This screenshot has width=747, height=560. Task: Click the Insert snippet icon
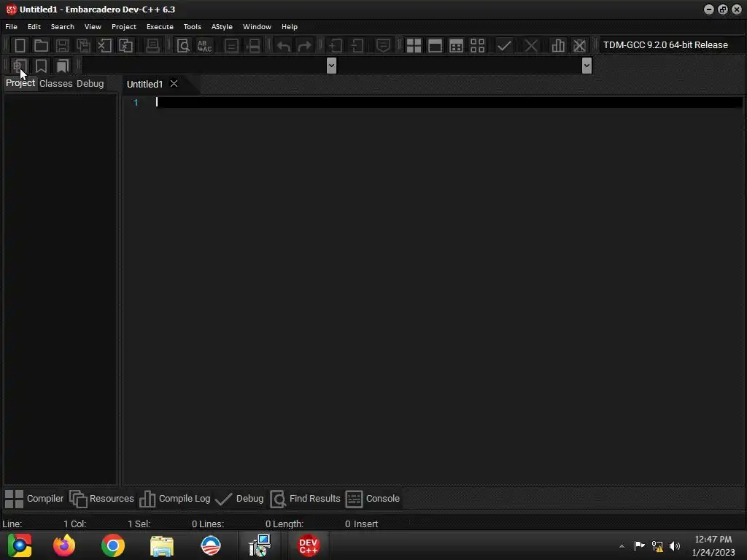point(20,66)
